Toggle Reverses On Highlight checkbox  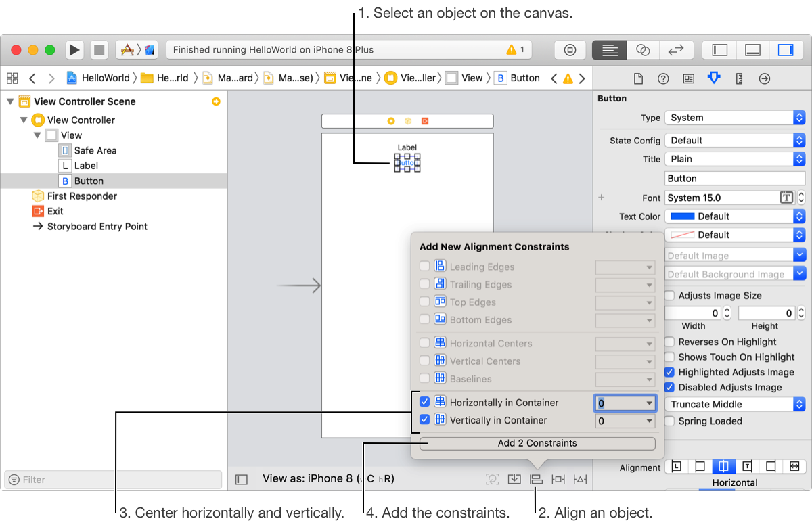point(670,342)
